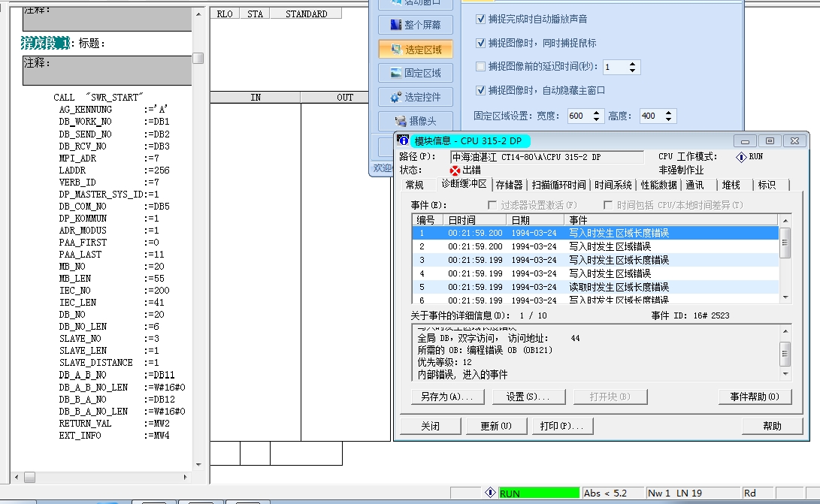Increase the fixed region 高度 value
This screenshot has height=504, width=820.
point(669,113)
